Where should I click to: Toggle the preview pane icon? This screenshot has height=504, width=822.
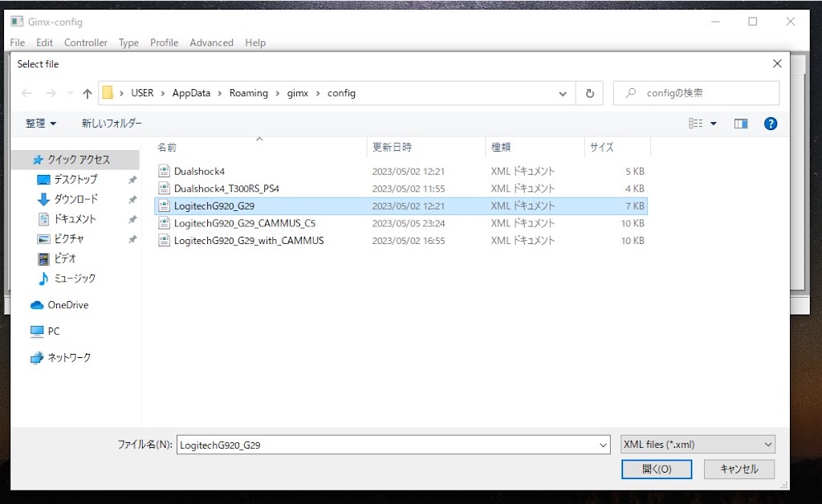[741, 124]
